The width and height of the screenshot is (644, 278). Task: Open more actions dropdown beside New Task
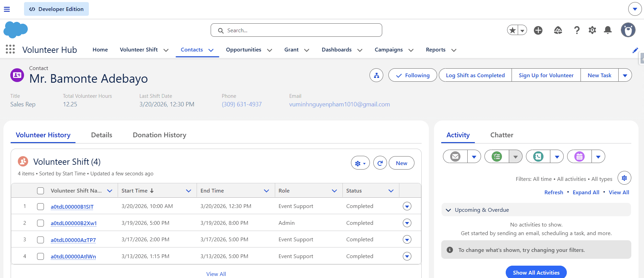tap(625, 75)
